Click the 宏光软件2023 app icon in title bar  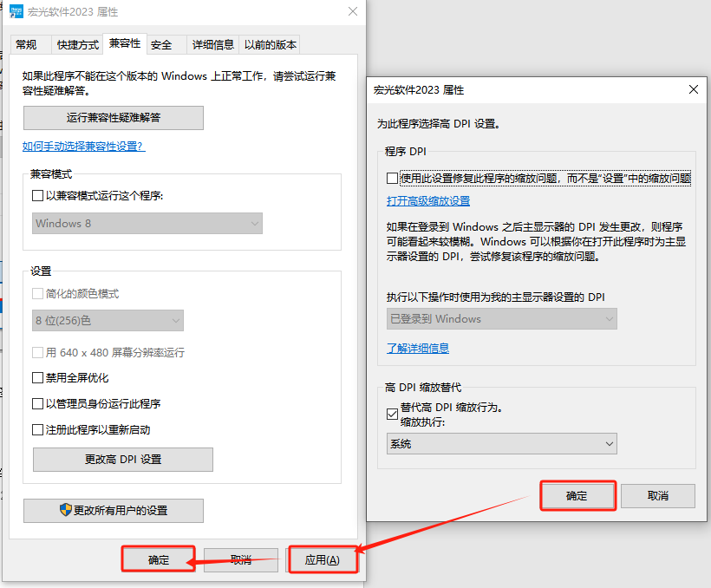[x=16, y=11]
